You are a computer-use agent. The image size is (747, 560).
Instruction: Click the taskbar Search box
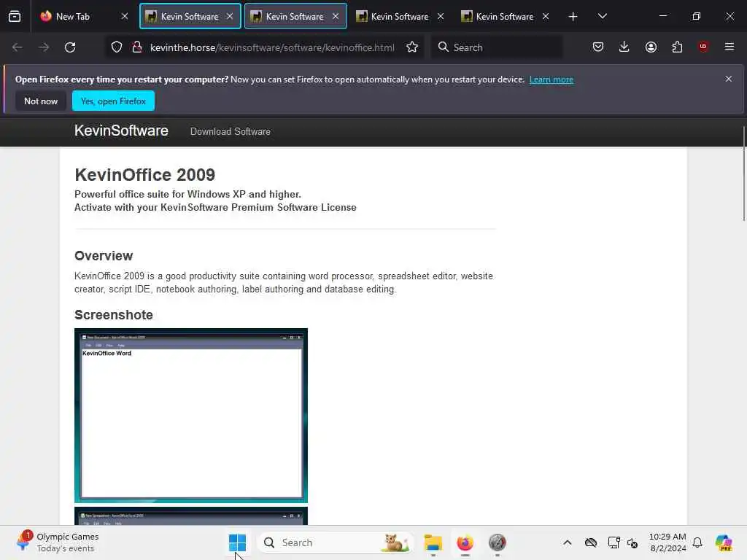[x=335, y=542]
